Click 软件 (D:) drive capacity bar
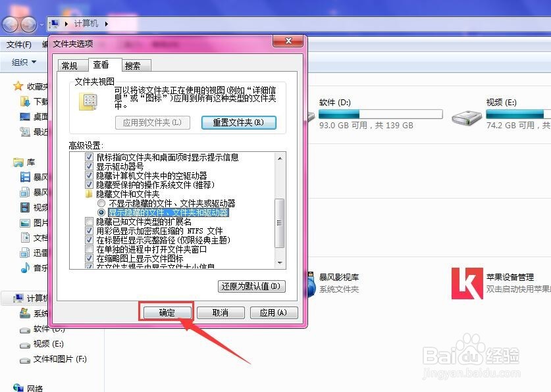This screenshot has height=392, width=551. click(x=380, y=114)
